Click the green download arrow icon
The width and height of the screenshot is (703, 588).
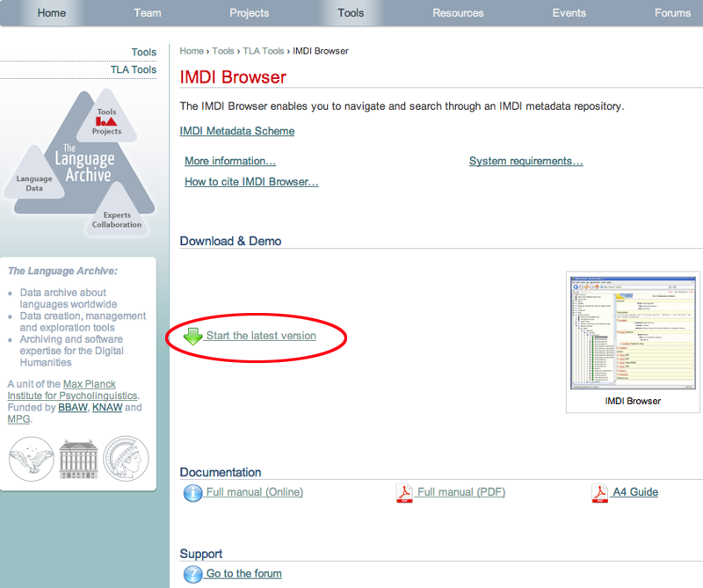193,336
